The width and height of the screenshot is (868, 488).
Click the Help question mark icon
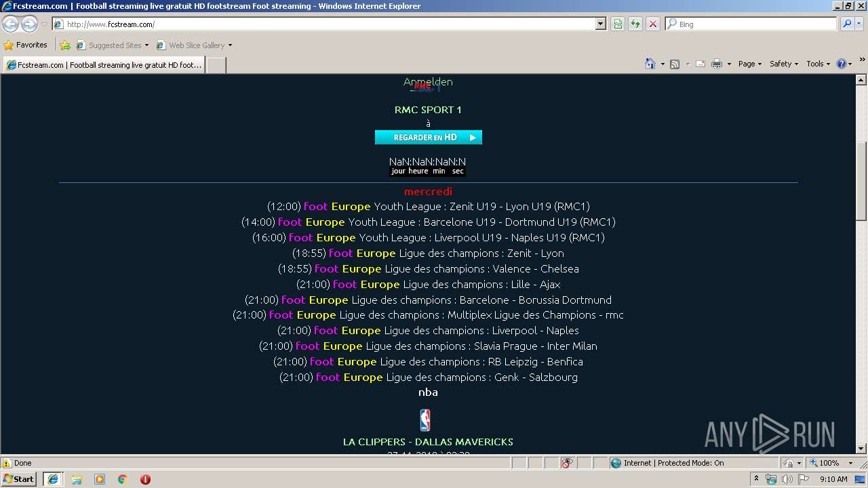[x=842, y=64]
